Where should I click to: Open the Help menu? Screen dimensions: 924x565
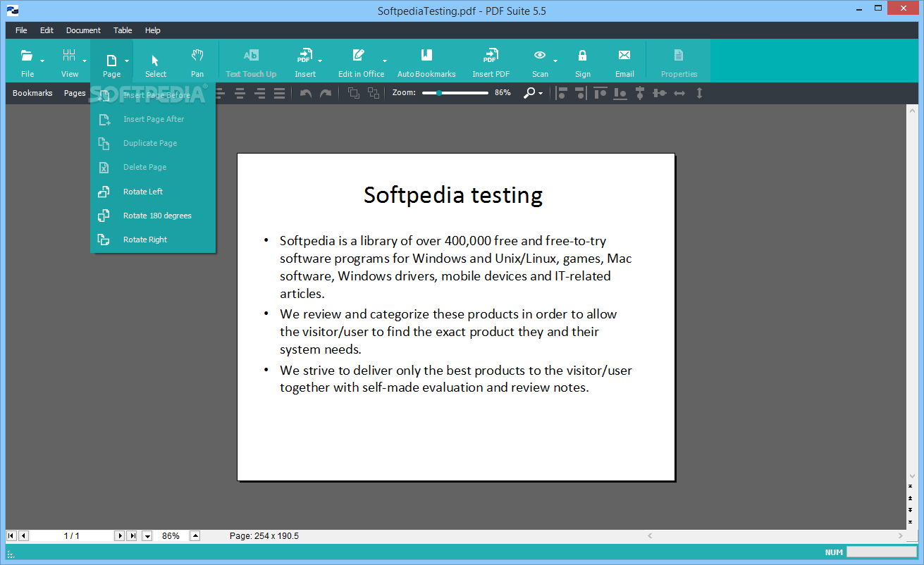pyautogui.click(x=153, y=30)
